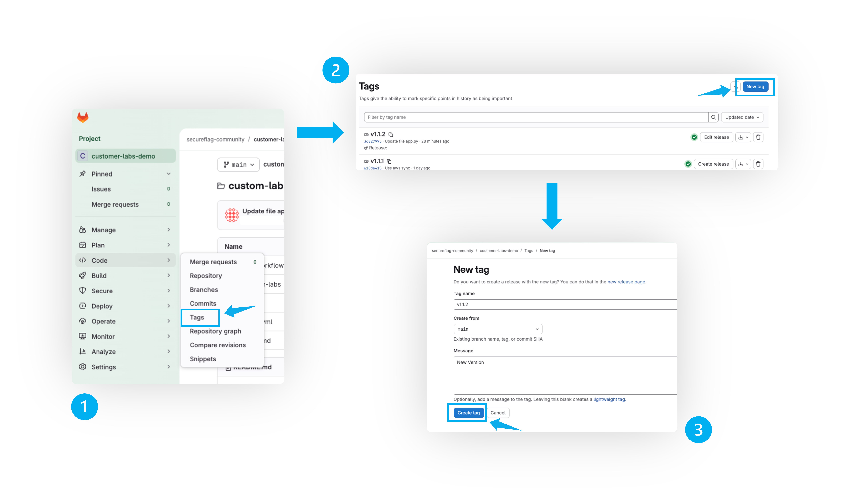View v1.1.2 pipeline passed status icon
Viewport: 845px width, 504px height.
coord(694,137)
